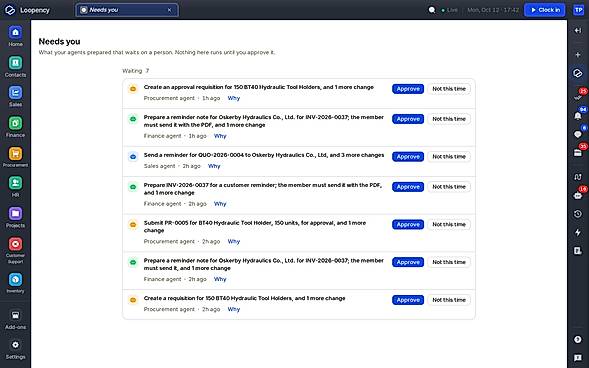Open the Home section in sidebar

click(x=15, y=33)
